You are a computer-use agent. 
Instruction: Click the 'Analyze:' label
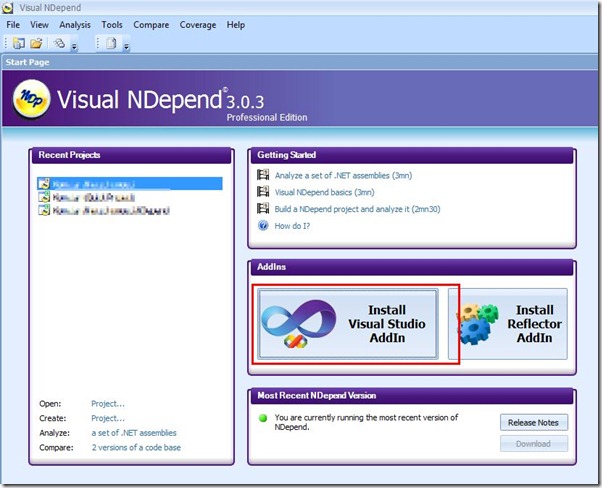tap(55, 433)
